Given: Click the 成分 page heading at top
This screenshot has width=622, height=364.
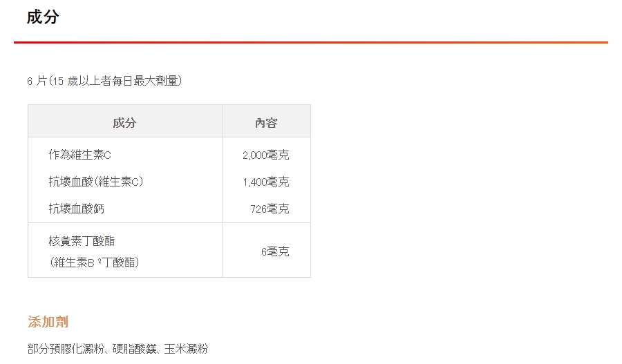Looking at the screenshot, I should [x=43, y=17].
